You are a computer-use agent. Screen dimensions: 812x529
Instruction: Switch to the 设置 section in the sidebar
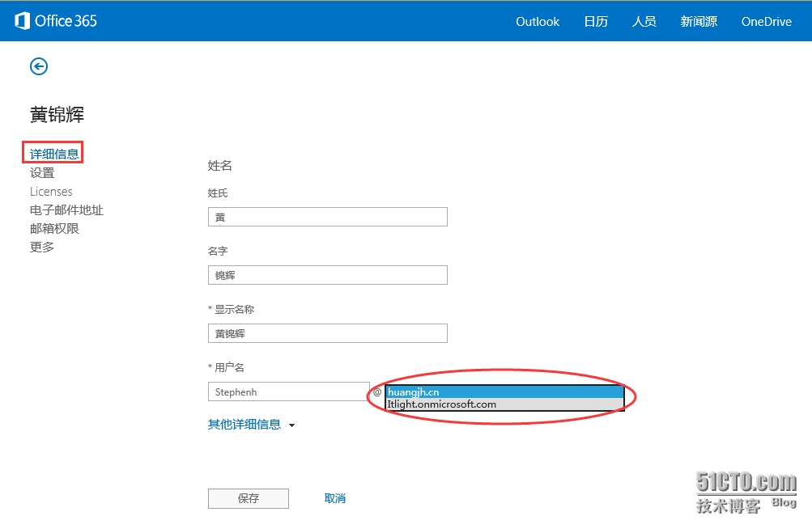[x=42, y=173]
